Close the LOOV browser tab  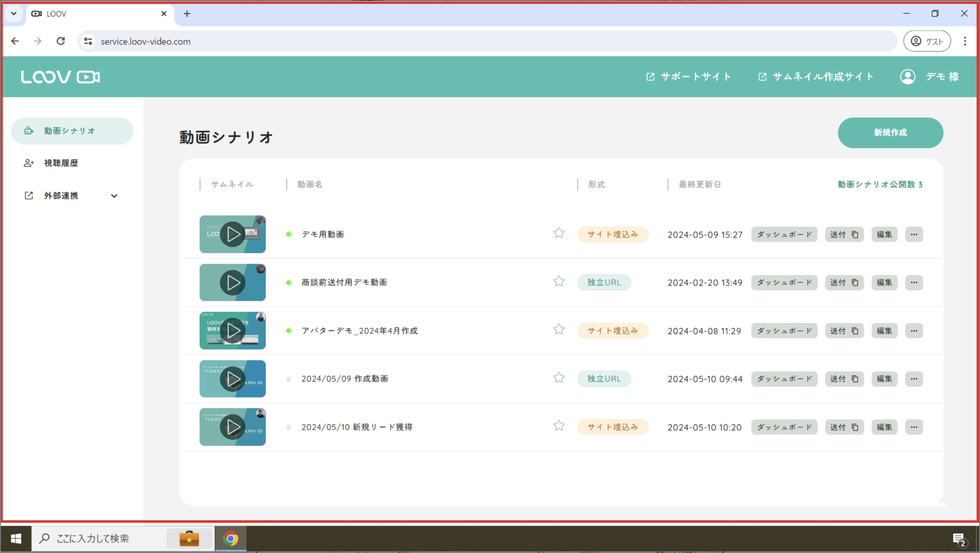pos(164,14)
